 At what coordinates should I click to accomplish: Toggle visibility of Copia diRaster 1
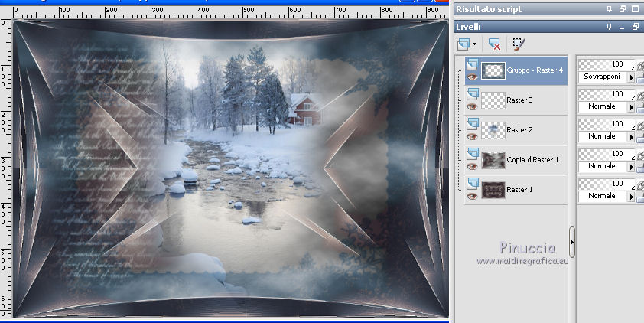tap(473, 166)
